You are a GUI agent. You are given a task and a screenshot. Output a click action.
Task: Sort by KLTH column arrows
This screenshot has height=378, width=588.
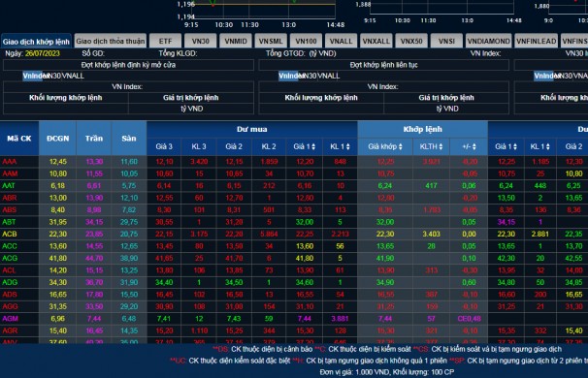tap(441, 146)
